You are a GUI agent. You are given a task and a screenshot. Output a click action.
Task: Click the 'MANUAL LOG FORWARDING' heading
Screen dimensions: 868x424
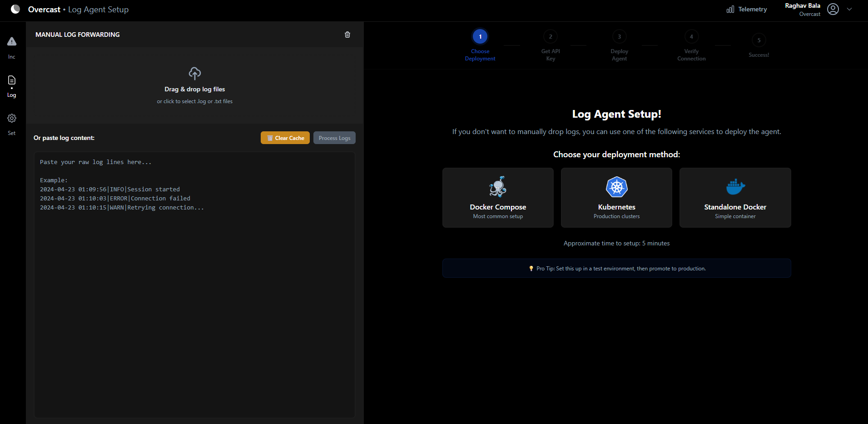(78, 35)
